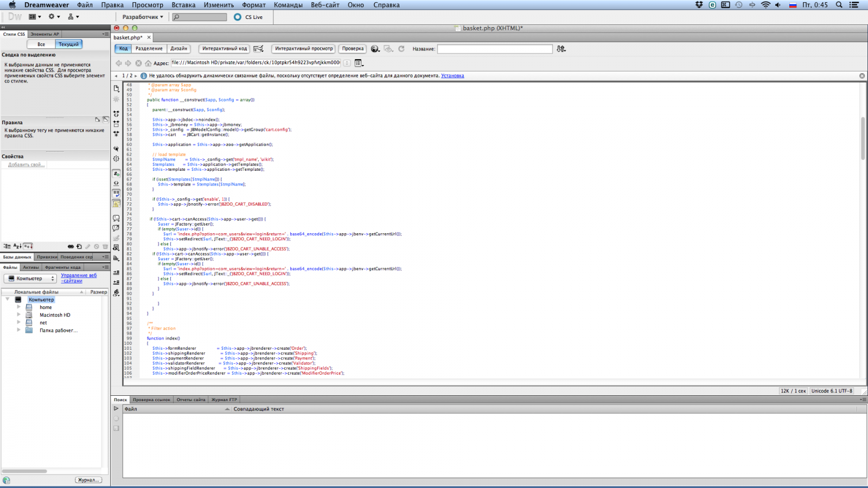The height and width of the screenshot is (488, 868).
Task: Click the Outdent Code icon
Action: click(x=116, y=282)
